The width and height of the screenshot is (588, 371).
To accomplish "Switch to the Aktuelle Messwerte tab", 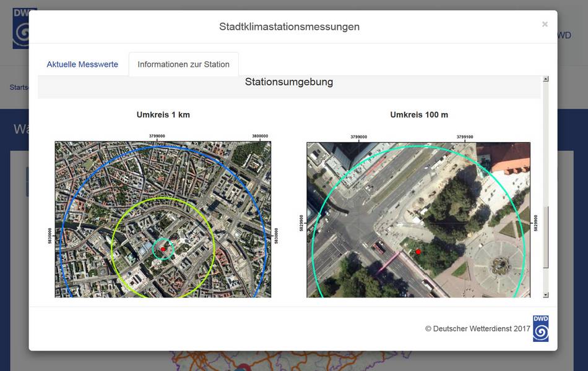I will [x=82, y=64].
